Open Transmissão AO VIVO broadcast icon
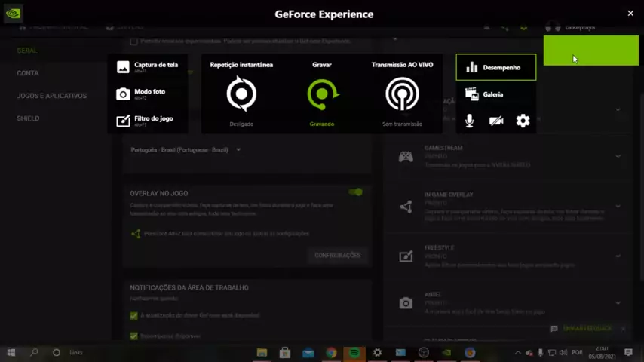The height and width of the screenshot is (362, 644). click(402, 94)
